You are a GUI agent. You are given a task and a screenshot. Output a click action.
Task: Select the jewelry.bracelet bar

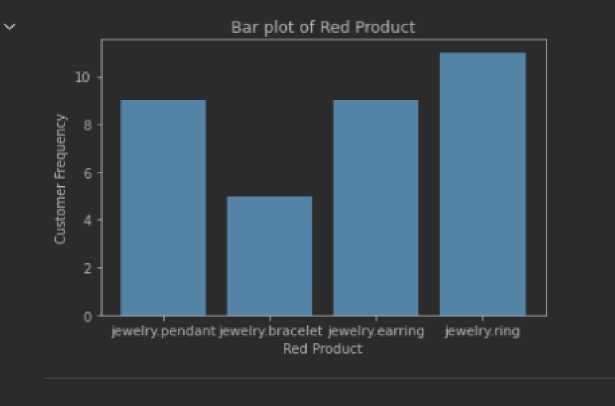tap(269, 256)
